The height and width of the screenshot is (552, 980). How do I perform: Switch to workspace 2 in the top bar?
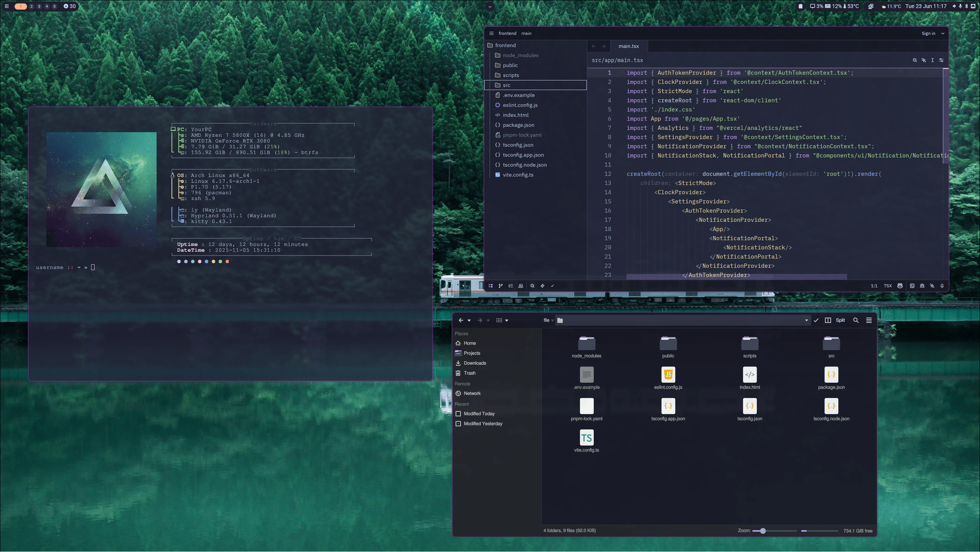coord(31,6)
